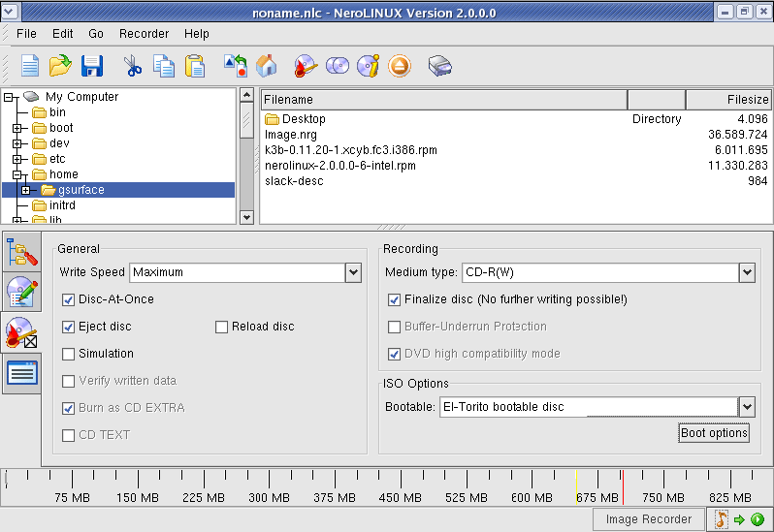This screenshot has height=532, width=774.
Task: Sort by the Filesize column header
Action: (728, 100)
